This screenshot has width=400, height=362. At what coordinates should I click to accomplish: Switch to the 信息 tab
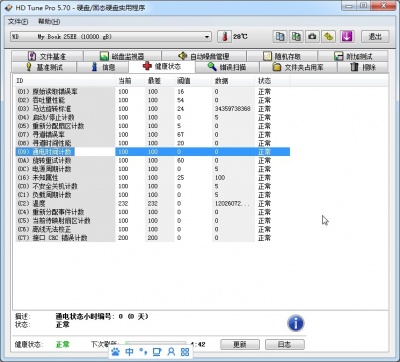[103, 67]
